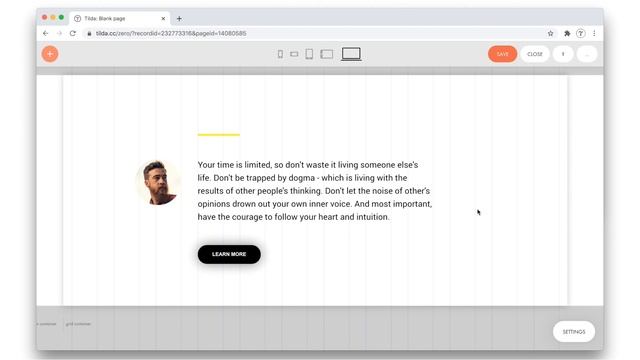Click the orange SAVE button
The height and width of the screenshot is (360, 640).
click(x=502, y=54)
